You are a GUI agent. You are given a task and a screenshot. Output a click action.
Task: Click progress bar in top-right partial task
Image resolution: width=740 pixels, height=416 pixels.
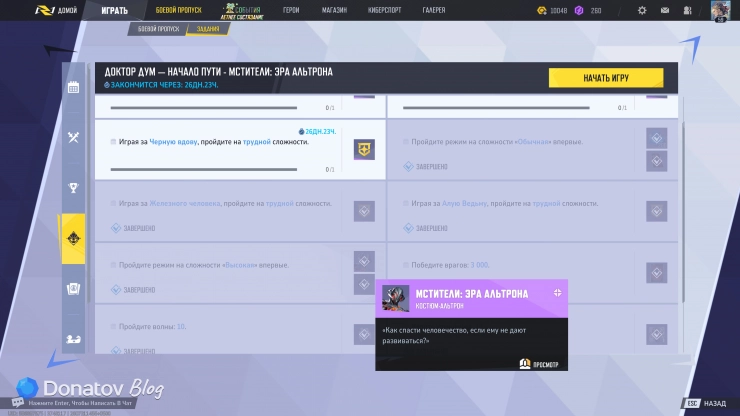[496, 108]
